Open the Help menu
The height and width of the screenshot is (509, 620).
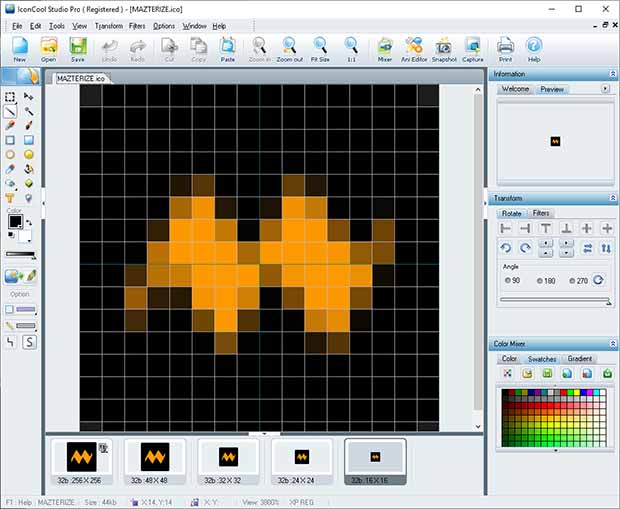pyautogui.click(x=219, y=26)
